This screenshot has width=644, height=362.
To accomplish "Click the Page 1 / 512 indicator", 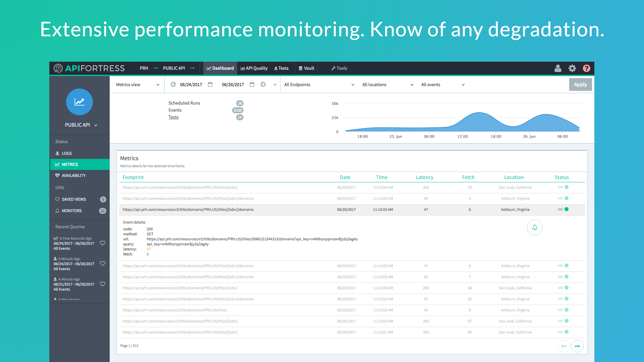I will (x=129, y=346).
